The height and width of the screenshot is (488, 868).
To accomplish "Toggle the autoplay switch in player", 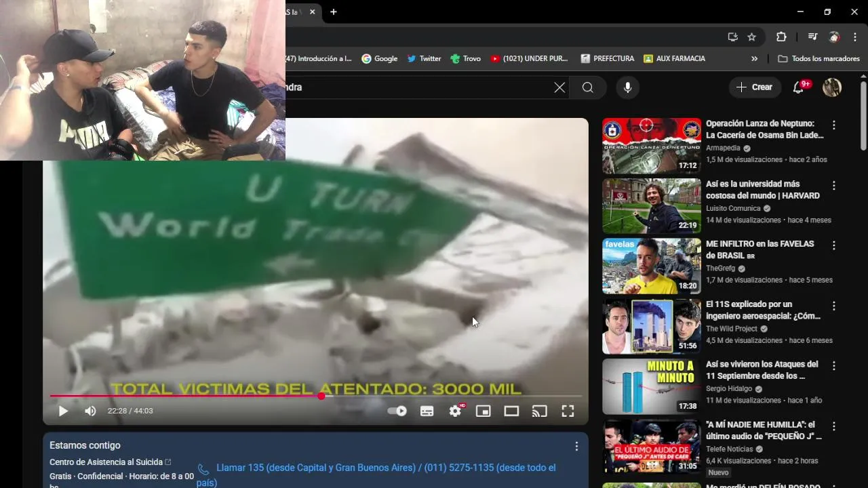I will [x=397, y=411].
